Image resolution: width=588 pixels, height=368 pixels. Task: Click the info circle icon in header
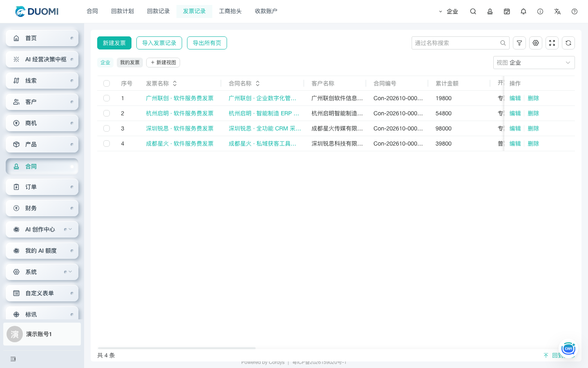coord(540,11)
